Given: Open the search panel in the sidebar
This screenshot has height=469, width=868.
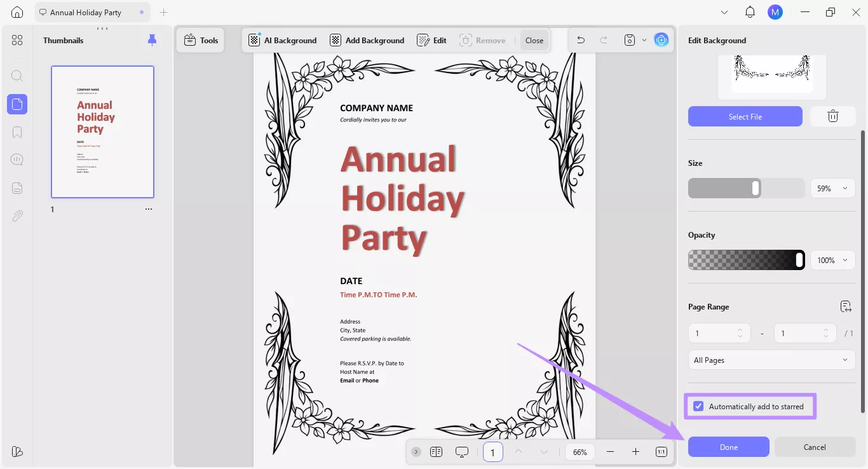Looking at the screenshot, I should (17, 76).
